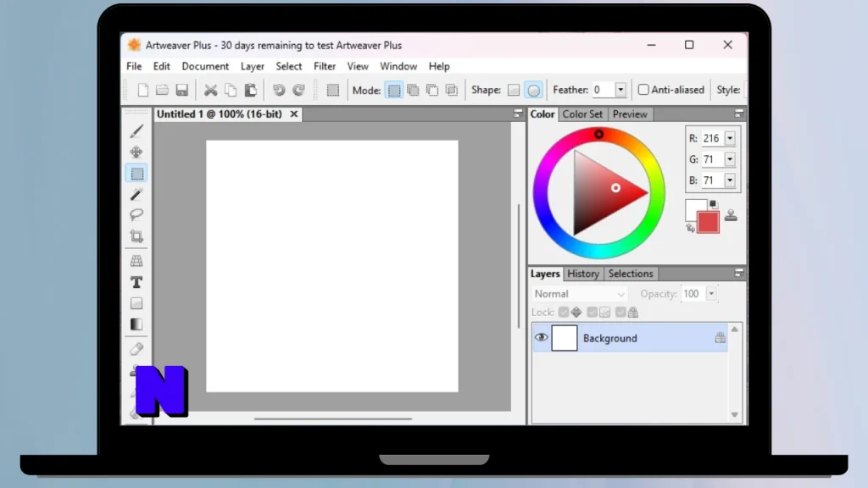Image resolution: width=868 pixels, height=488 pixels.
Task: Click the Open file toolbar icon
Action: tap(162, 90)
